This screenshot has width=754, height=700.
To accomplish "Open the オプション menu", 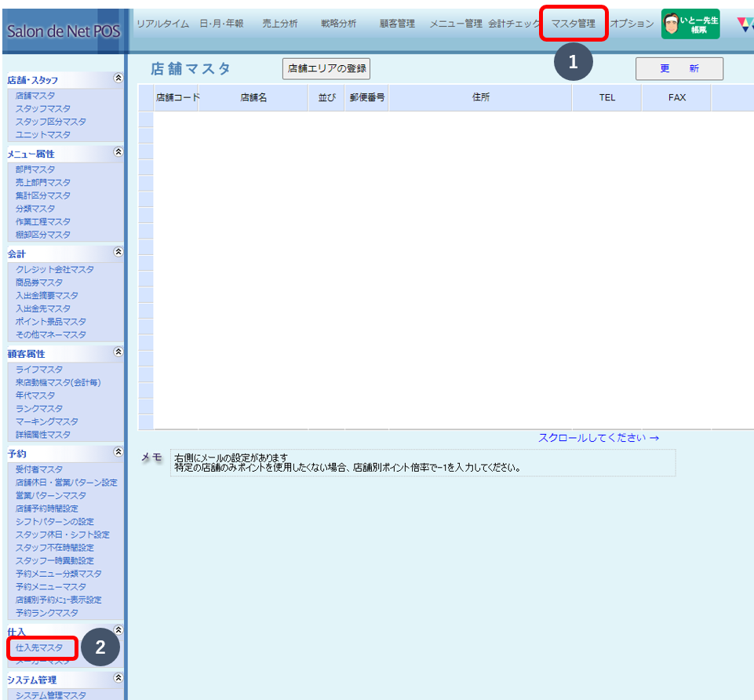I will click(x=632, y=24).
